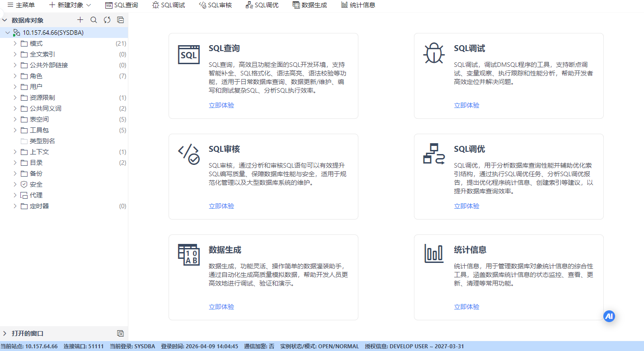Click 立即体验 link in SQL调试 card
Viewport: 644px width, 351px height.
[467, 105]
